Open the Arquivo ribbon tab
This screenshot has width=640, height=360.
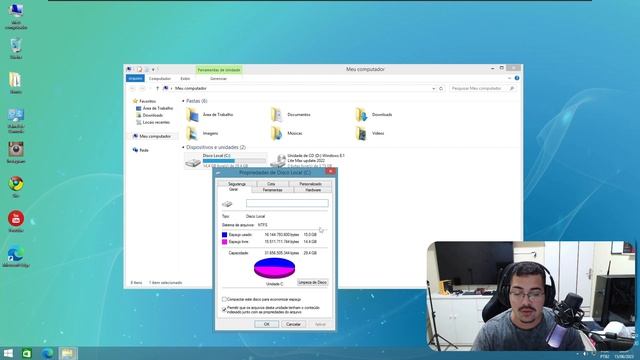click(135, 78)
